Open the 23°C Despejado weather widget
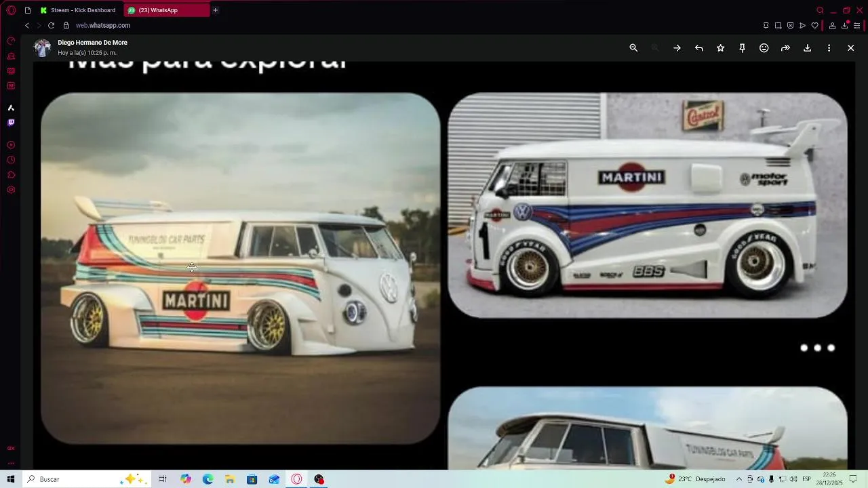 pos(696,479)
